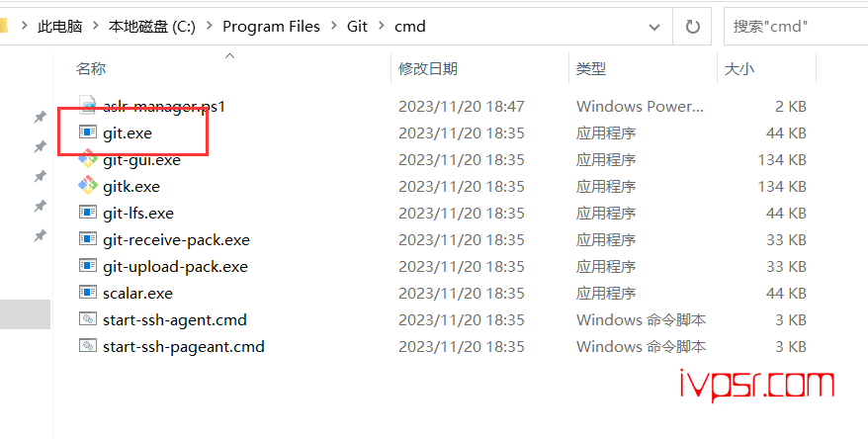Expand the chevron after 此电脑

(x=95, y=26)
